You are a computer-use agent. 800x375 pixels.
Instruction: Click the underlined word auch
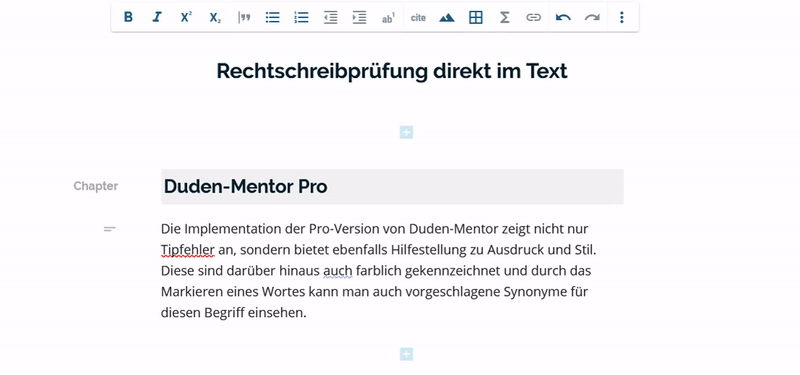338,271
